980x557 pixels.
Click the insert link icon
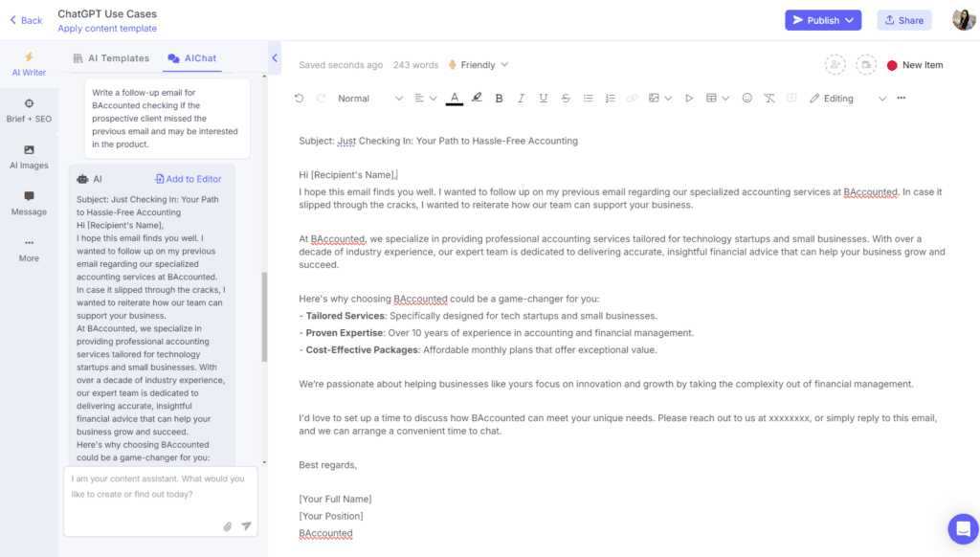pos(633,99)
